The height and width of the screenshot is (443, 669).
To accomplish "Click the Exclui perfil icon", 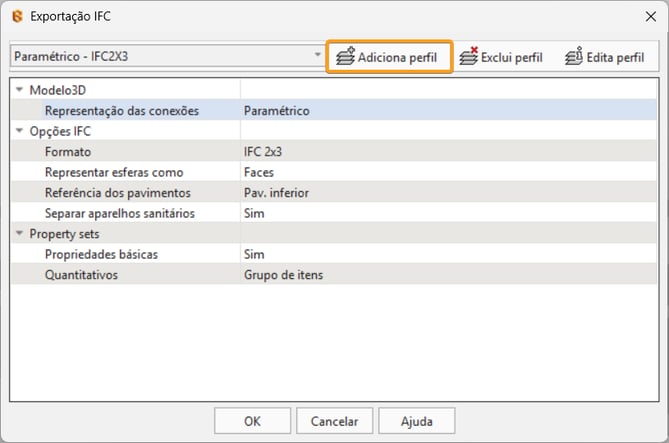I will coord(468,56).
